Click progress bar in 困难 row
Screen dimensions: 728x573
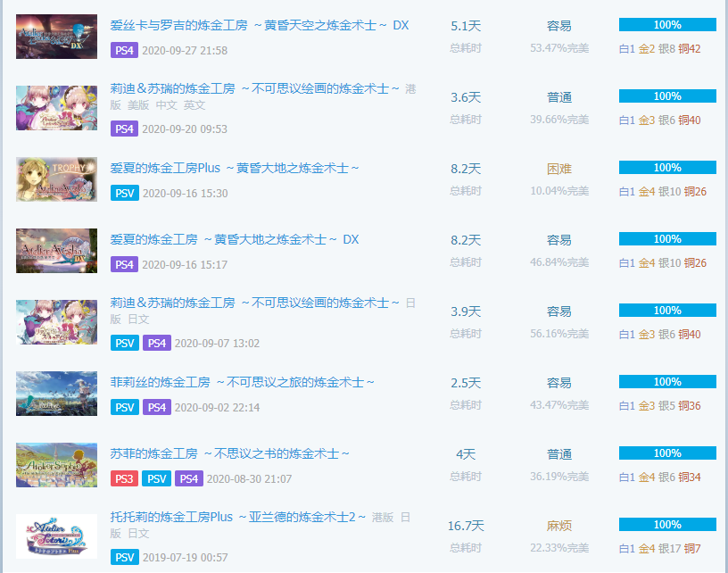(667, 168)
